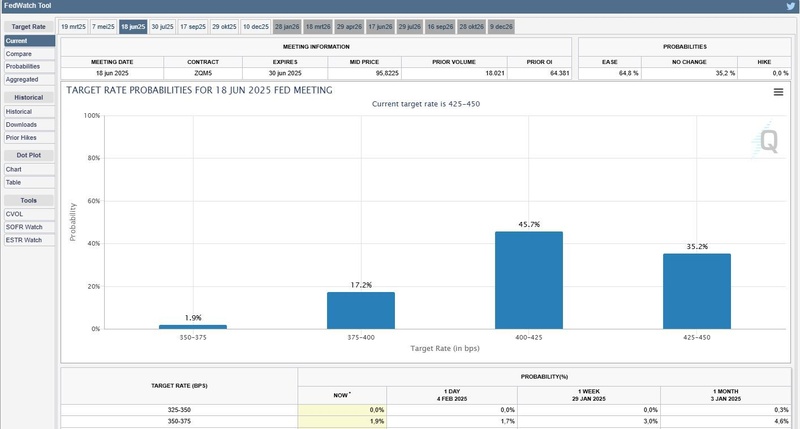800x429 pixels.
Task: Select the 29 jul26 meeting tab
Action: click(x=410, y=27)
